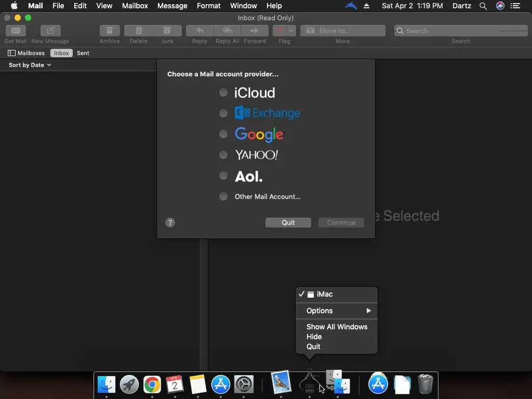Select the Yahoo! radio button
The image size is (532, 399).
tap(223, 155)
